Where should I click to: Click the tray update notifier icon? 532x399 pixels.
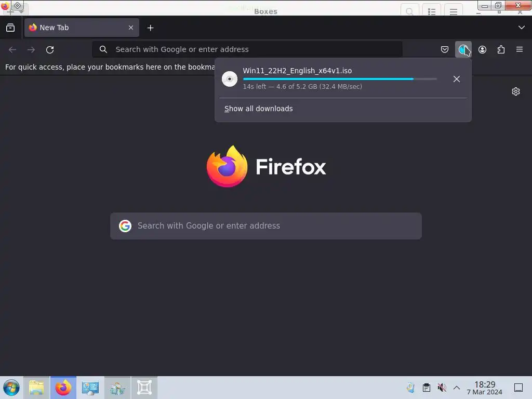click(411, 388)
